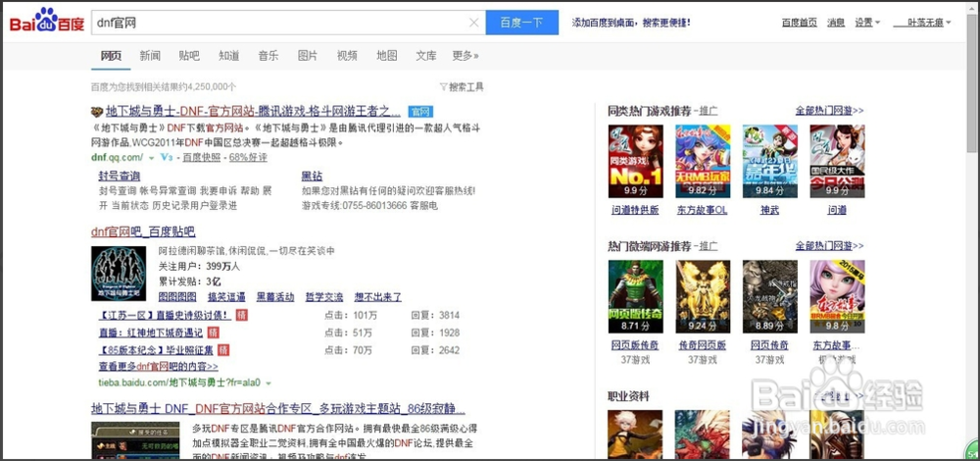Click the favicon beside 地下城与勇士 official result
Viewport: 980px width, 461px height.
97,112
